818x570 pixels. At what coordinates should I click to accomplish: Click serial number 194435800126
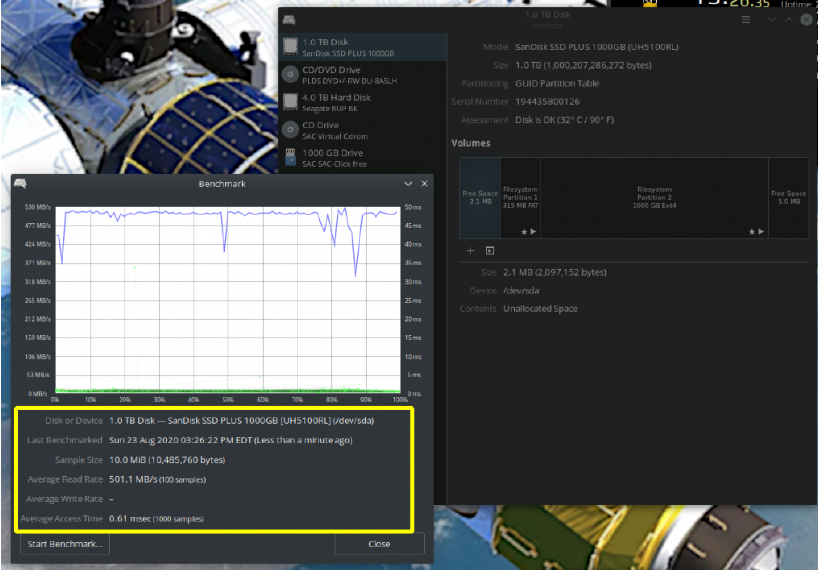coord(547,102)
